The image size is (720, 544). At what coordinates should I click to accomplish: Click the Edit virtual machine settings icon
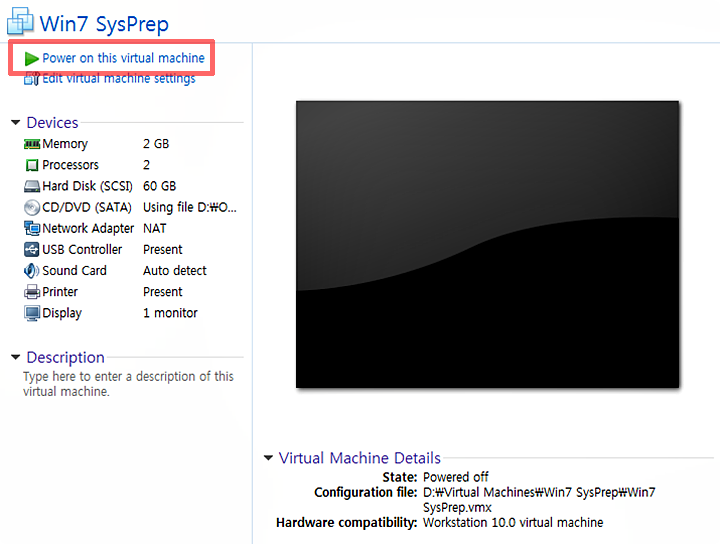(32, 79)
